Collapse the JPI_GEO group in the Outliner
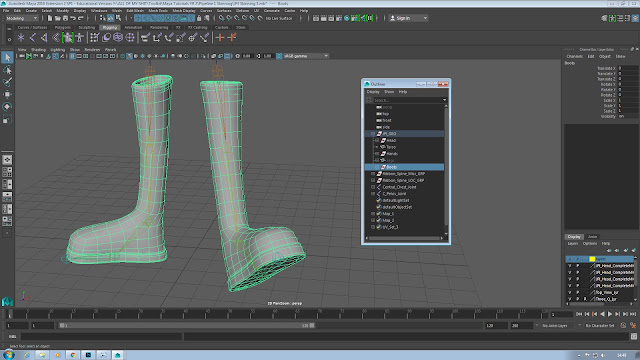 373,133
